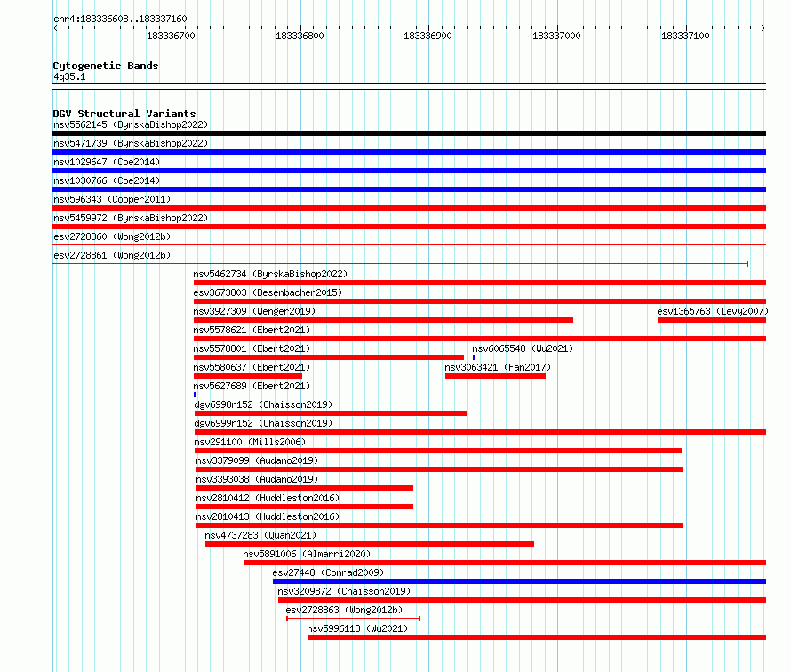This screenshot has width=791, height=672.
Task: Select esv27448 (Conrad2009) label
Action: pyautogui.click(x=329, y=572)
